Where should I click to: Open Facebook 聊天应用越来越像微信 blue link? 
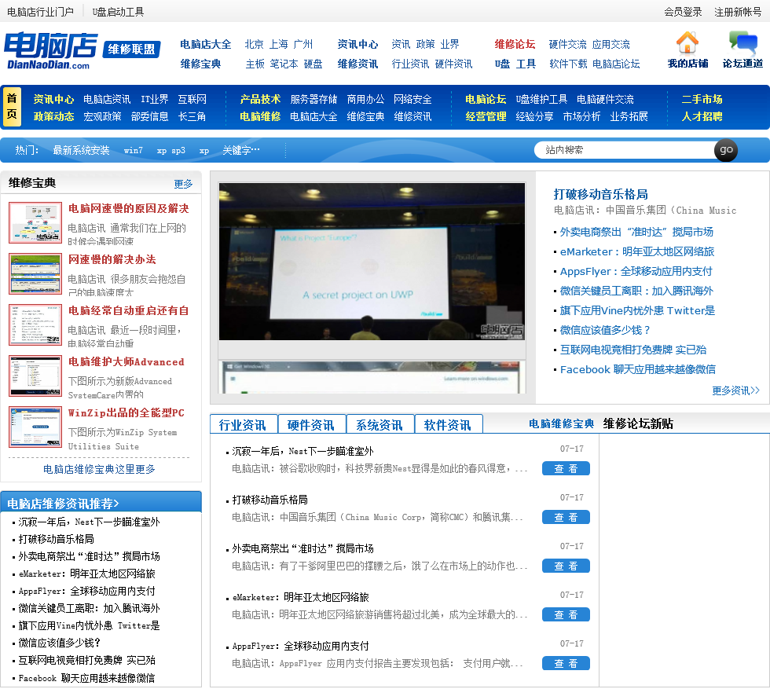(637, 369)
